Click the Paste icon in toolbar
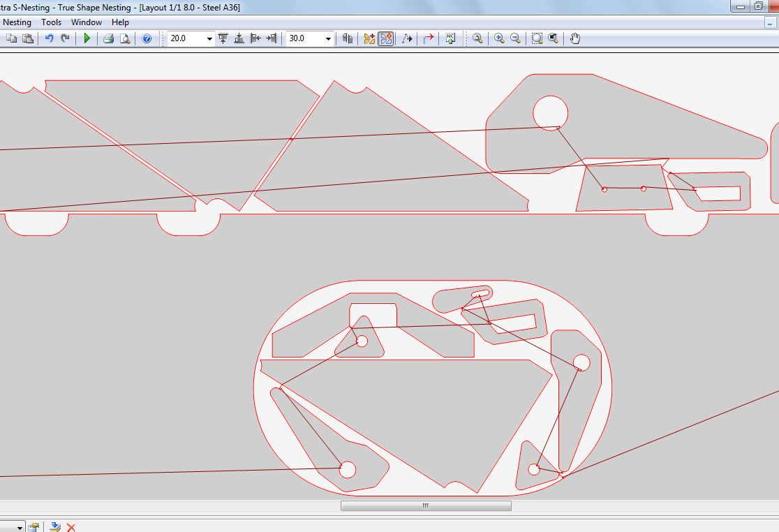 pos(29,38)
